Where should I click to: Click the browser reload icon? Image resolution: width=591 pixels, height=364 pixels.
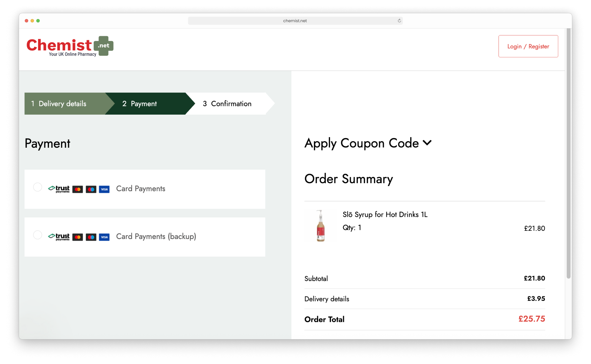pos(399,21)
